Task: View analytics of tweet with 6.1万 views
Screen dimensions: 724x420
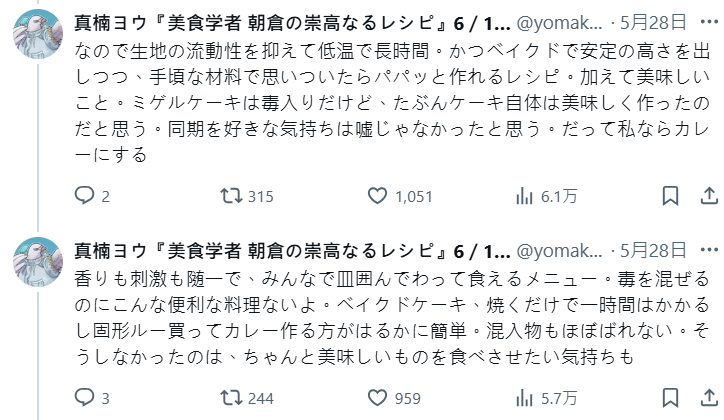Action: tap(523, 197)
